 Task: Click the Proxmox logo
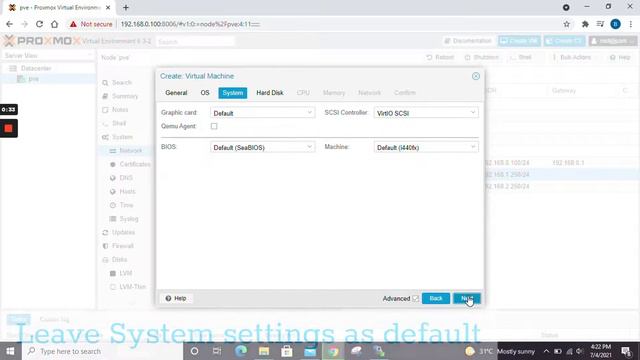(x=42, y=41)
